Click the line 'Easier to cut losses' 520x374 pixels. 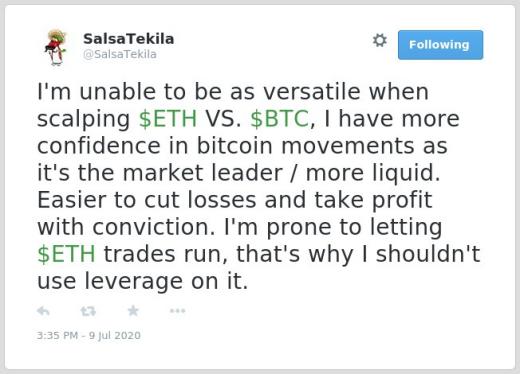[x=147, y=200]
